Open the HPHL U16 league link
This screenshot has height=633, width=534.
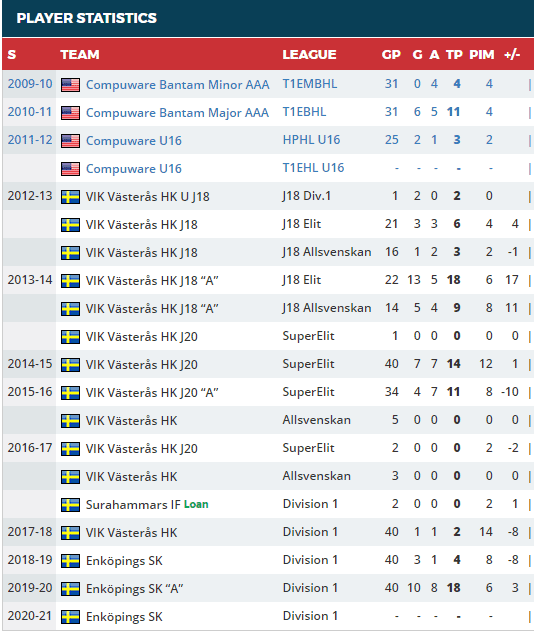coord(311,140)
